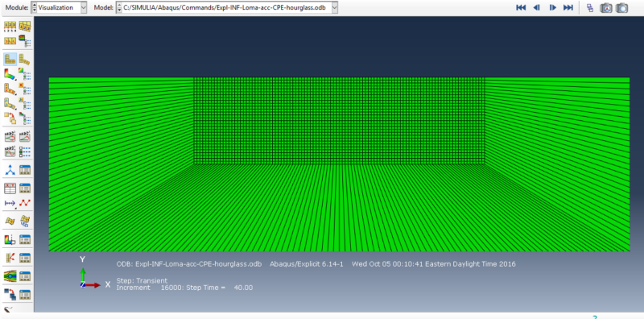Open the frame selector icon
Screen dimensions: 644x319
(590, 7)
